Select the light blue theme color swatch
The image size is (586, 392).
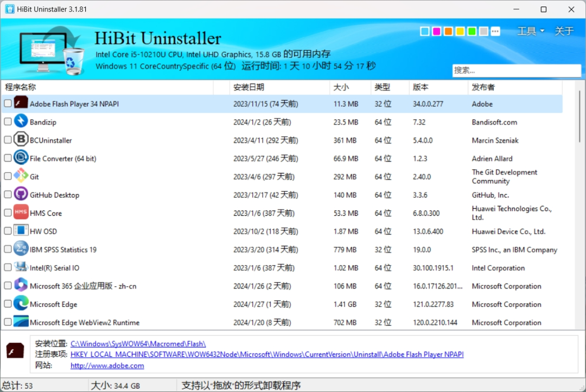pos(424,31)
